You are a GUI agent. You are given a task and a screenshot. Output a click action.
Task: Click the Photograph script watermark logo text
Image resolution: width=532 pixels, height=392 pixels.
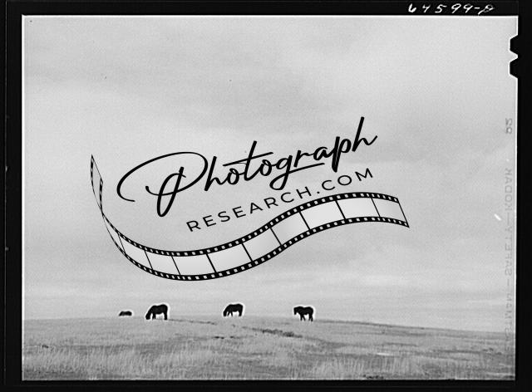click(x=249, y=166)
